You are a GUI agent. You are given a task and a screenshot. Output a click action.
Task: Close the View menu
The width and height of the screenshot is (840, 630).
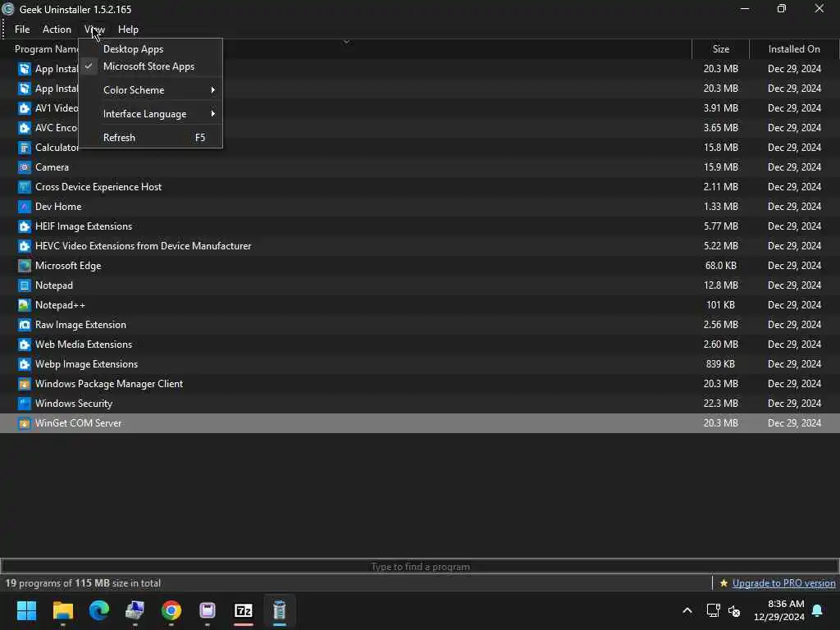[94, 30]
